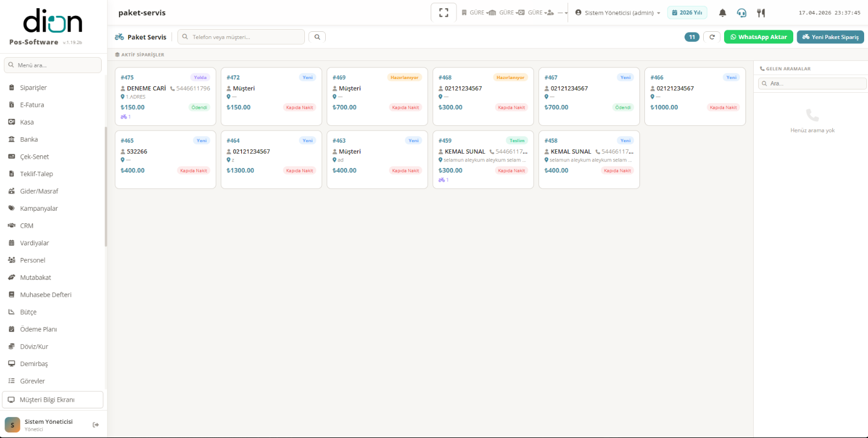868x438 pixels.
Task: Click the Gider/Masraf icon in sidebar
Action: [x=12, y=191]
